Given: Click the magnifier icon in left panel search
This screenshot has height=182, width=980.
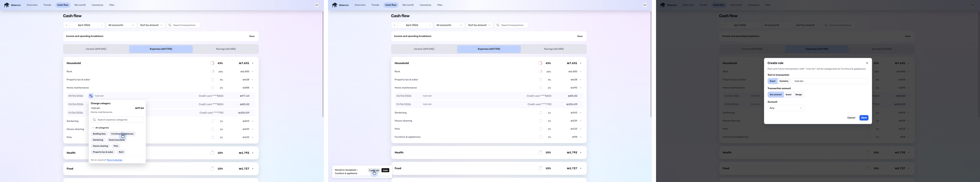Looking at the screenshot, I should (170, 25).
